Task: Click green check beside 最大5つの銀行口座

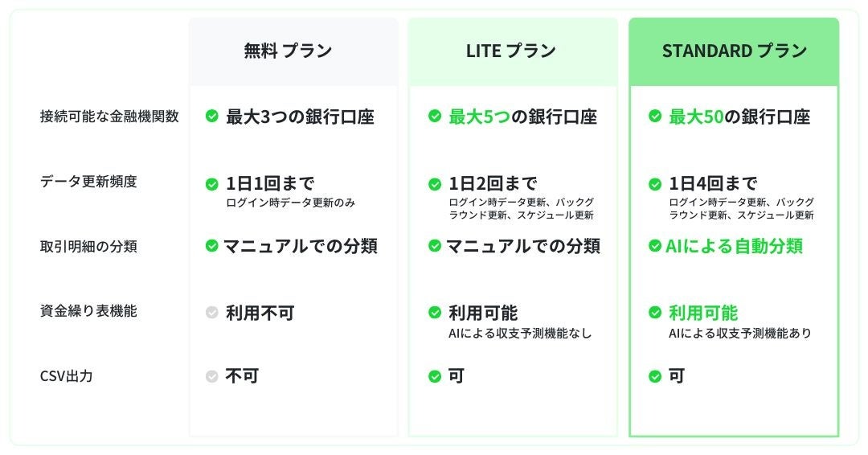Action: [x=435, y=116]
